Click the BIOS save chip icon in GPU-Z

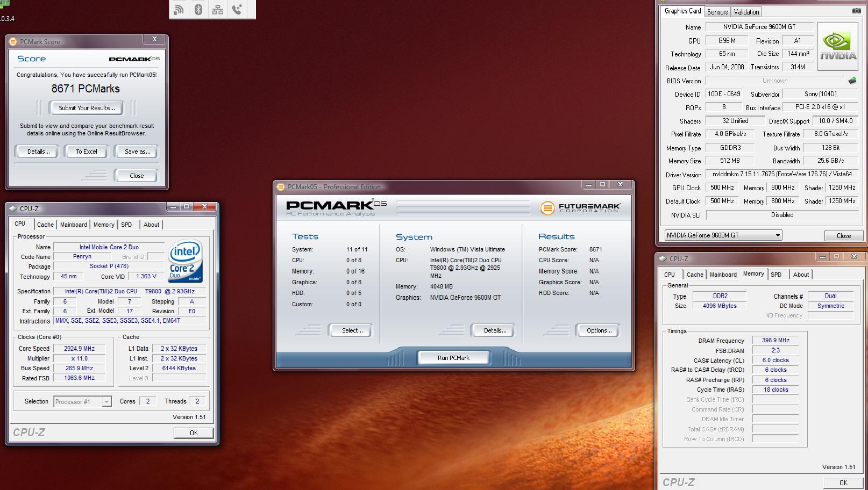pos(852,81)
